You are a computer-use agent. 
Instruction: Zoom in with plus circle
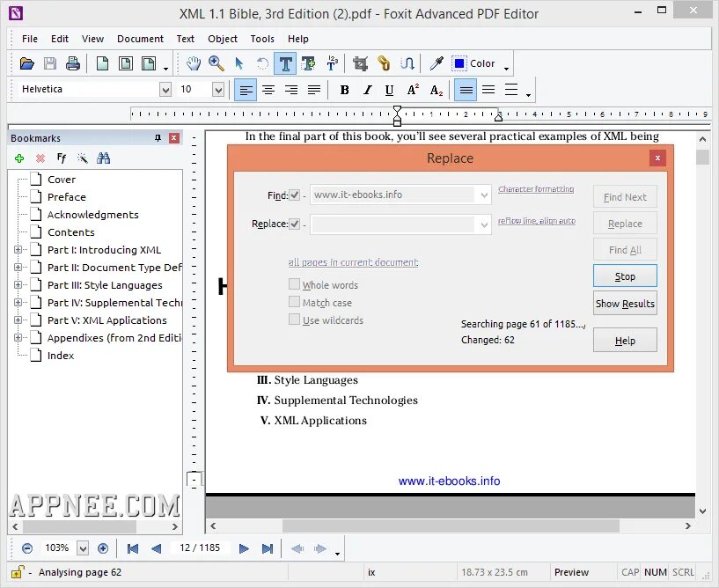[x=103, y=548]
